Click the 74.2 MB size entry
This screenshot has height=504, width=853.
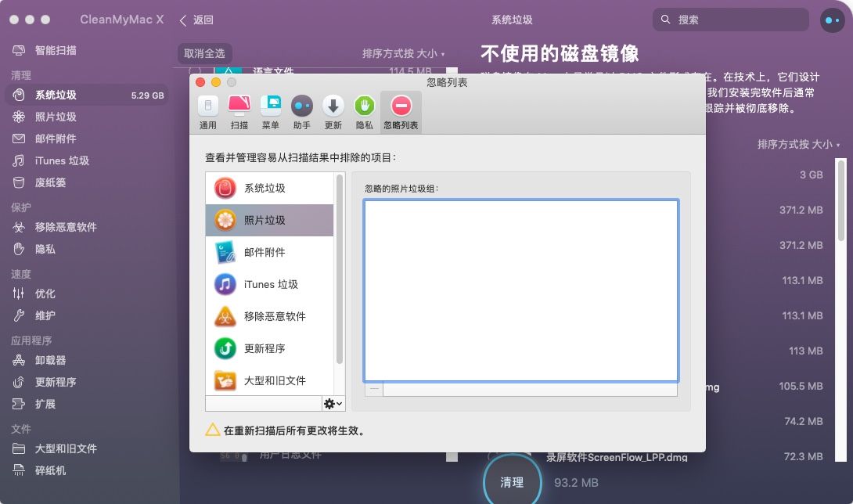[x=804, y=421]
